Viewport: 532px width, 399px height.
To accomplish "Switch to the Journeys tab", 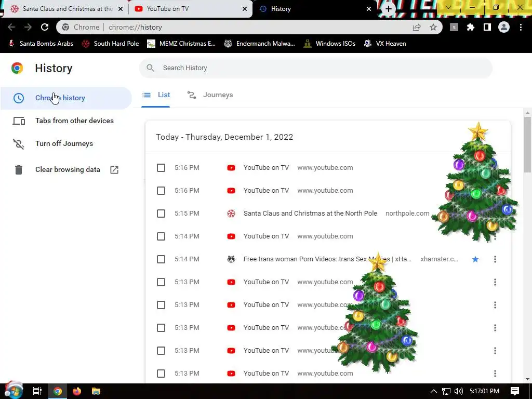I will coord(210,95).
